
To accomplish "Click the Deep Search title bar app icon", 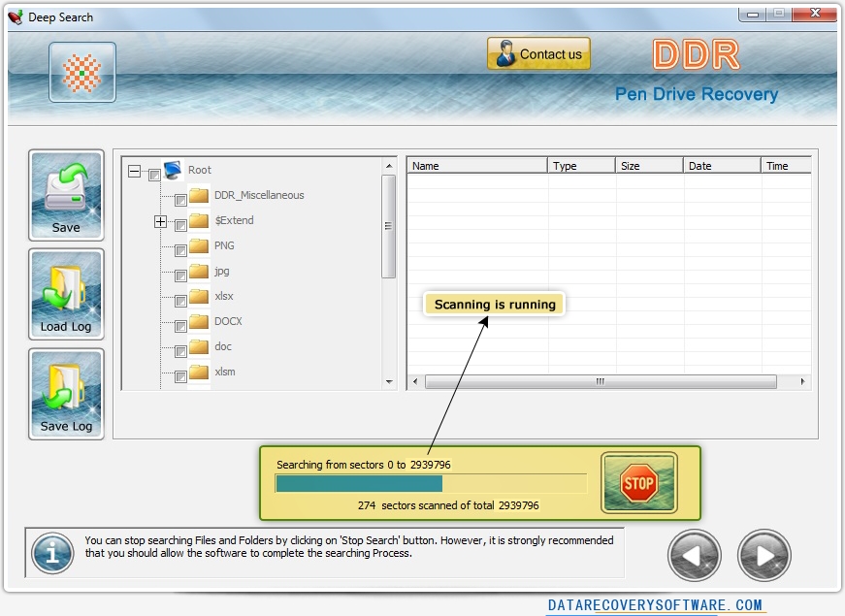I will click(16, 17).
